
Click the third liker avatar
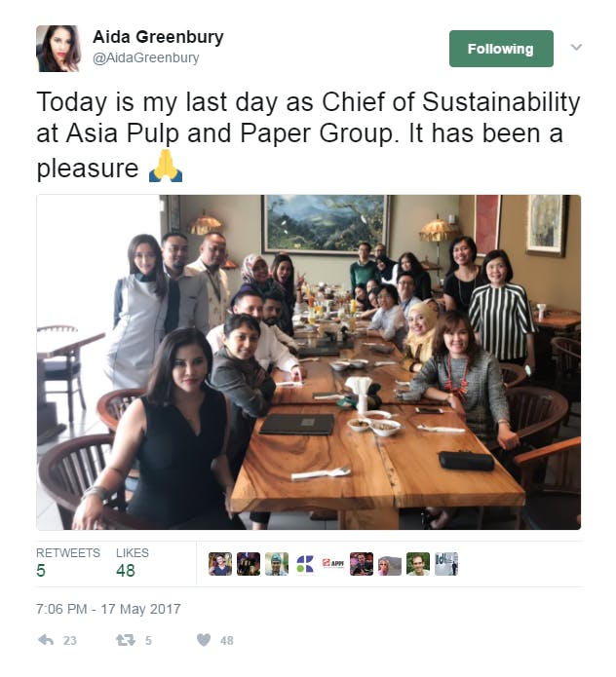277,564
